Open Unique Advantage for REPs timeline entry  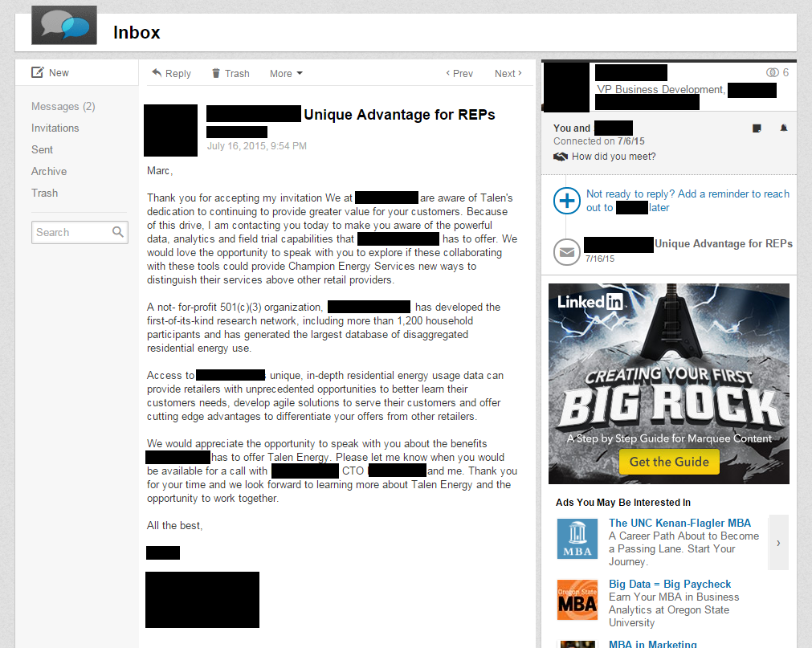[x=724, y=243]
